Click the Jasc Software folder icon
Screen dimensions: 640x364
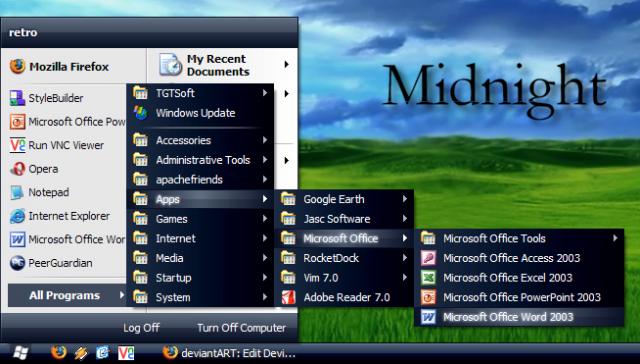[288, 219]
